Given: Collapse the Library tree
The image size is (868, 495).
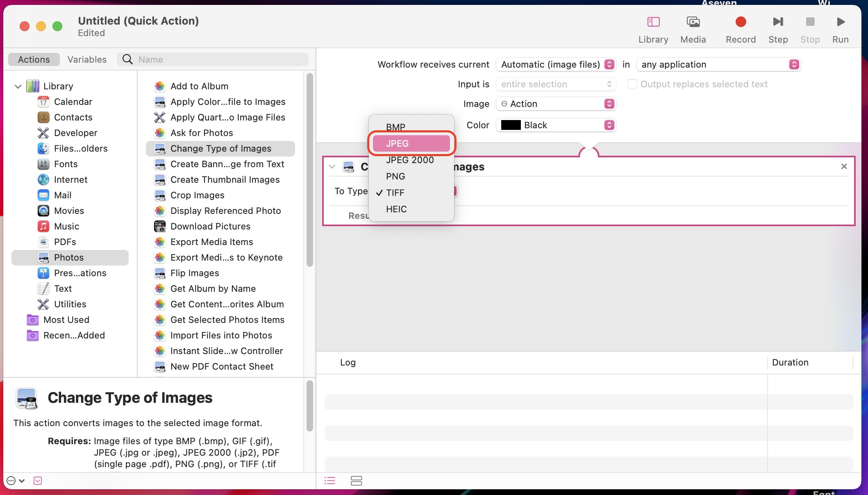Looking at the screenshot, I should pos(18,86).
